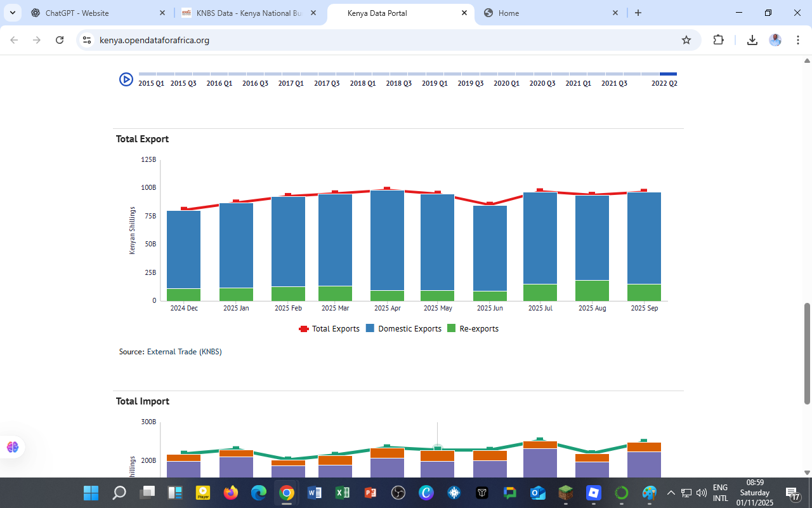
Task: Open the purple assistant widget on left edge
Action: click(12, 447)
